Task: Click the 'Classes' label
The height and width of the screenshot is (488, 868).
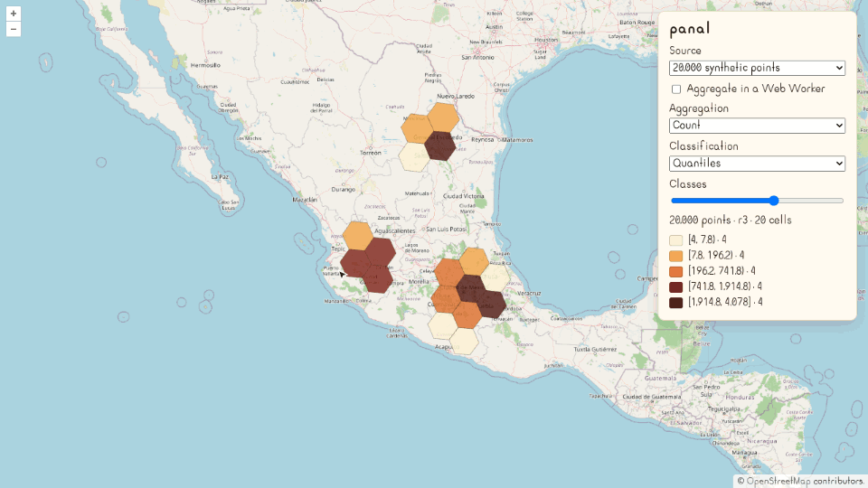Action: tap(687, 184)
